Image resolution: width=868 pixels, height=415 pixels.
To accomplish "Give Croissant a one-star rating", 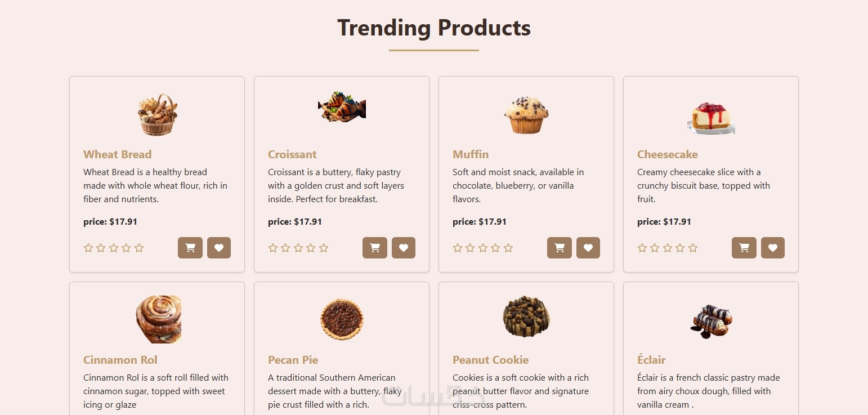I will pyautogui.click(x=273, y=248).
